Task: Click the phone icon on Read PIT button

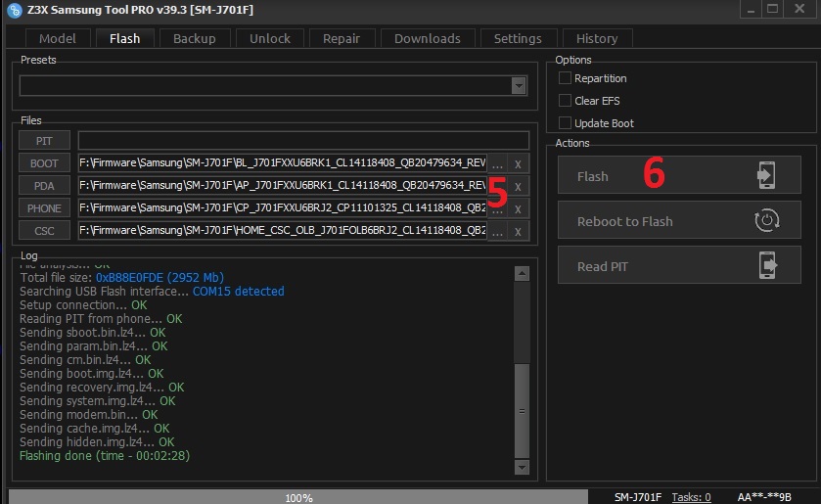Action: click(767, 265)
